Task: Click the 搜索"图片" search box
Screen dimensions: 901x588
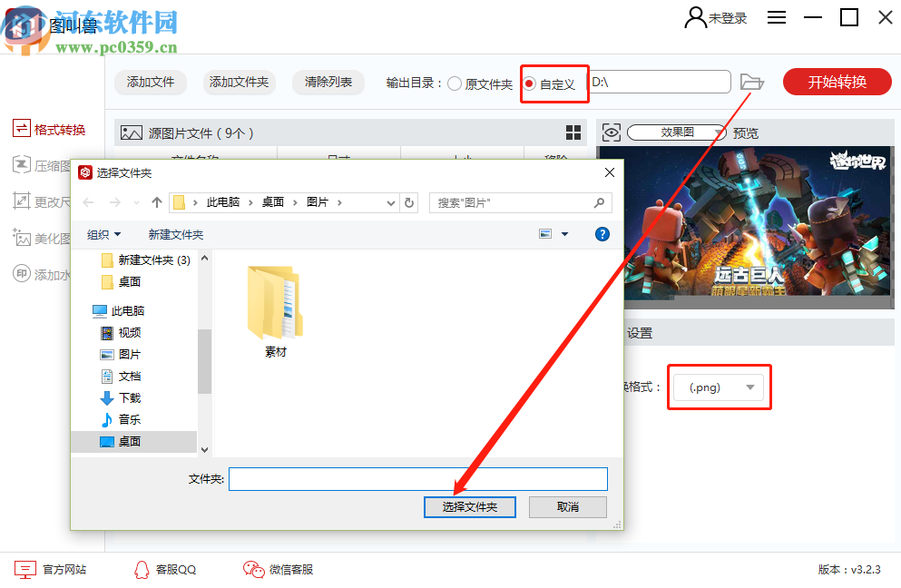Action: 521,203
